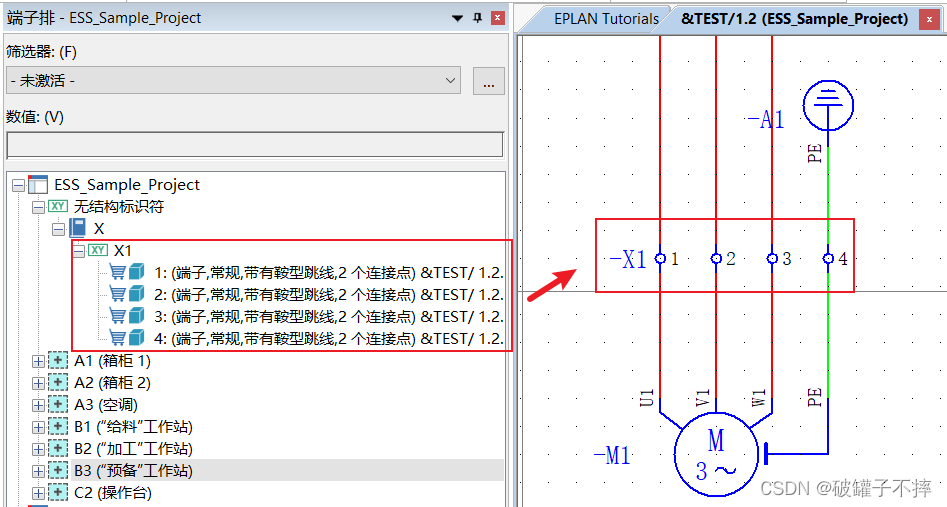Select terminal 3 symbol on strip -X1
Image resolution: width=947 pixels, height=507 pixels.
(x=772, y=259)
